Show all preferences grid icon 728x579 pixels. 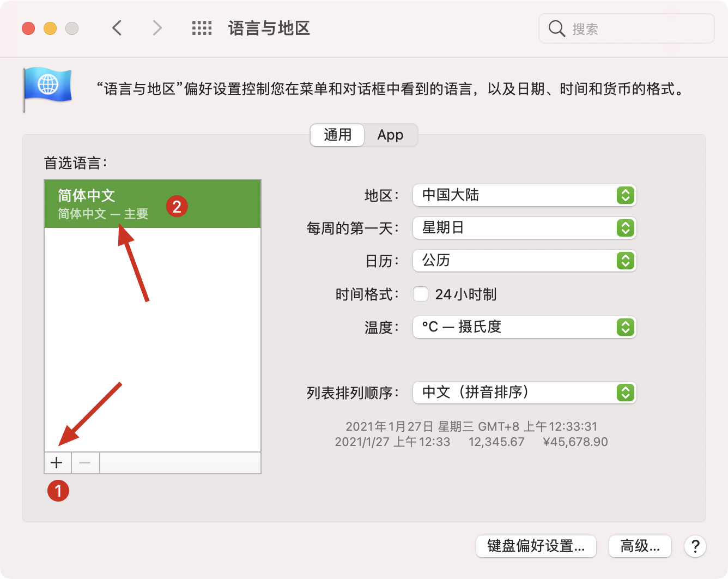[x=202, y=28]
